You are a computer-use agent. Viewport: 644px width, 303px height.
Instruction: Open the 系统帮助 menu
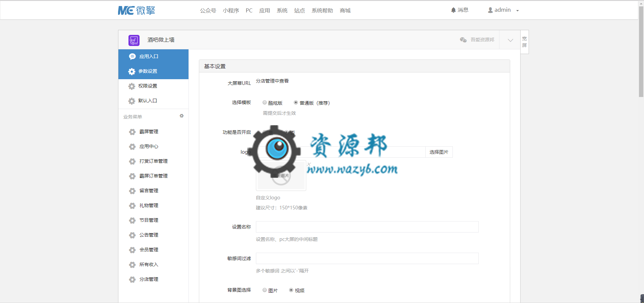pos(322,11)
